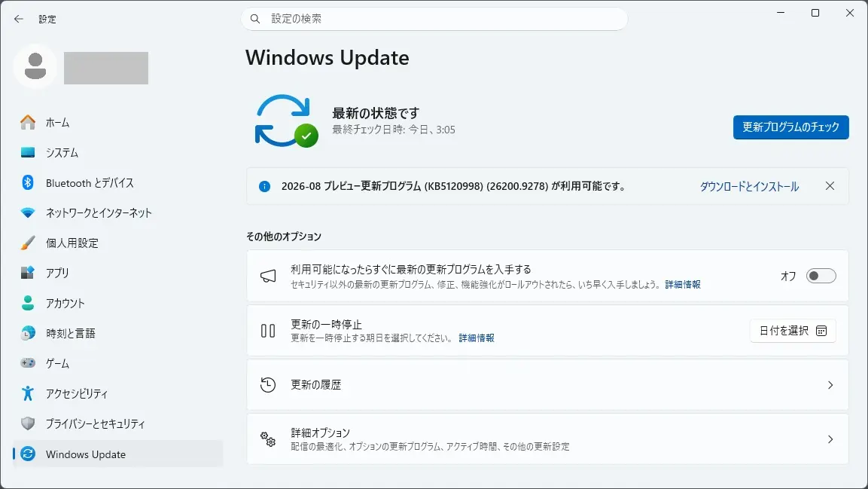Click the gears icon beside 詳細オプション
868x489 pixels.
268,439
